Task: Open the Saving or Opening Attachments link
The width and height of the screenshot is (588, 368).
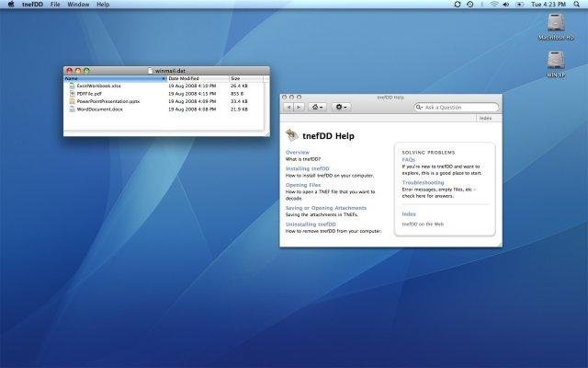Action: pos(326,208)
